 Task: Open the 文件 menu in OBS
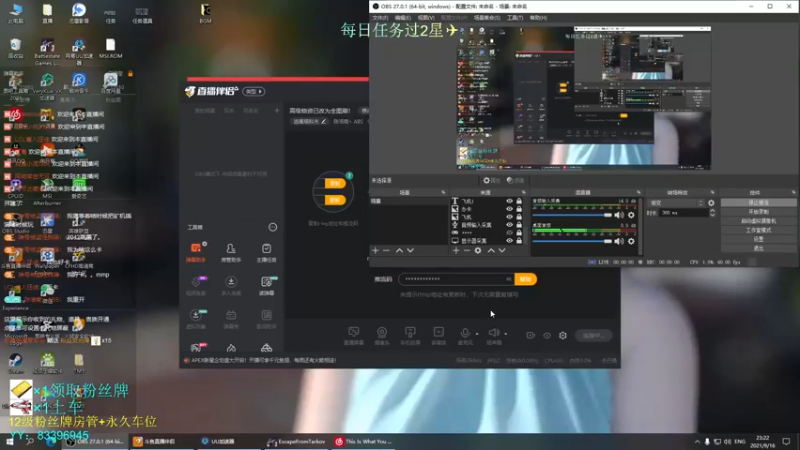380,18
